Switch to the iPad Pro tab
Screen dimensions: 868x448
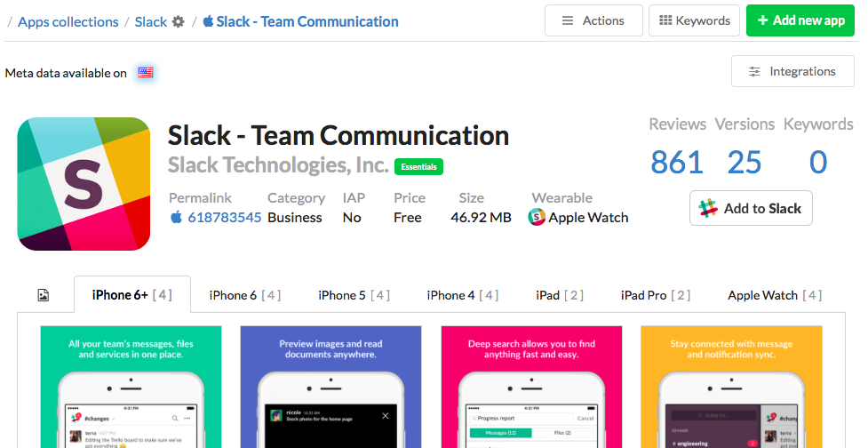tap(655, 295)
